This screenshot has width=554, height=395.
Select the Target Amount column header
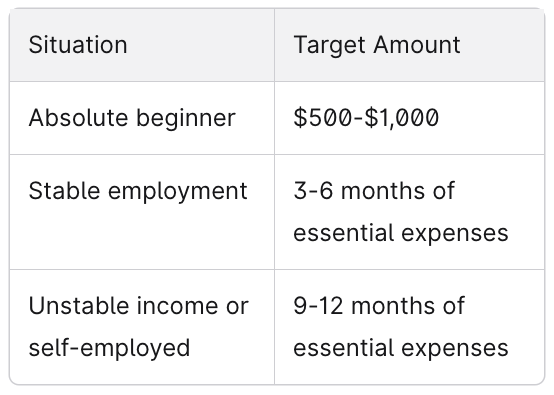(409, 45)
